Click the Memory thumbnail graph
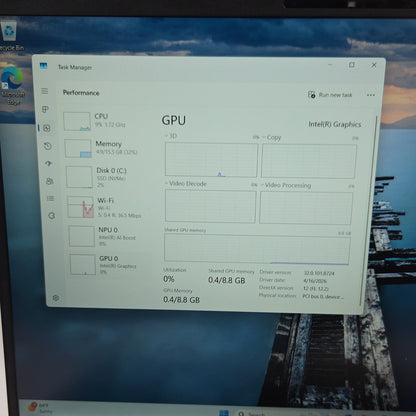The width and height of the screenshot is (416, 416). pyautogui.click(x=78, y=148)
